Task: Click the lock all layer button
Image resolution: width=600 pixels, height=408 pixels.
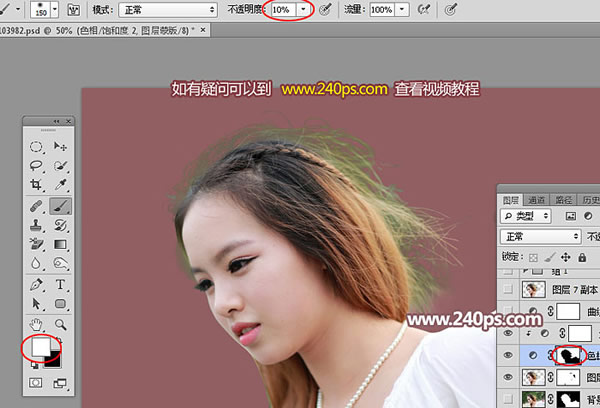Action: [x=582, y=257]
